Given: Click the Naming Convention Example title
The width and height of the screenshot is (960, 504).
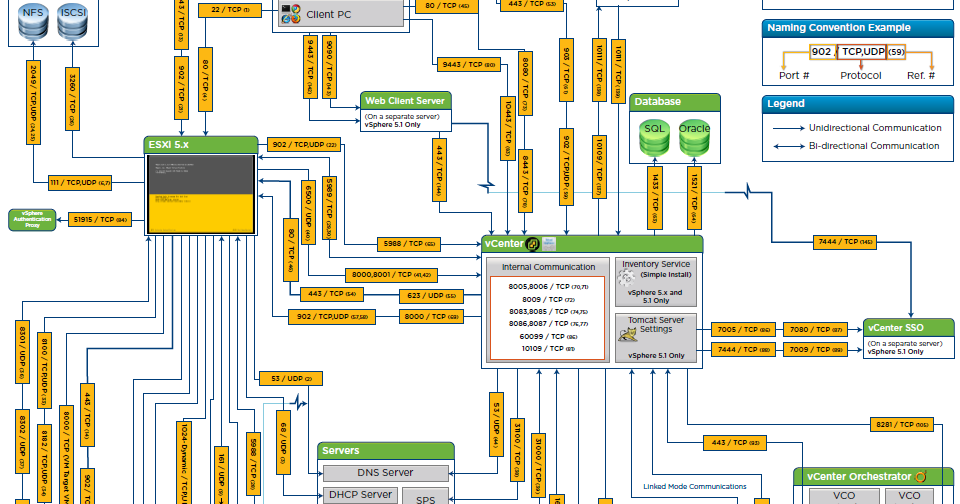Looking at the screenshot, I should [x=838, y=28].
